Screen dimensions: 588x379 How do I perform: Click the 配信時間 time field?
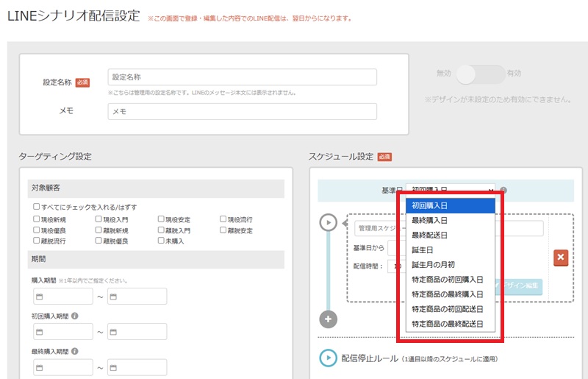tap(397, 266)
